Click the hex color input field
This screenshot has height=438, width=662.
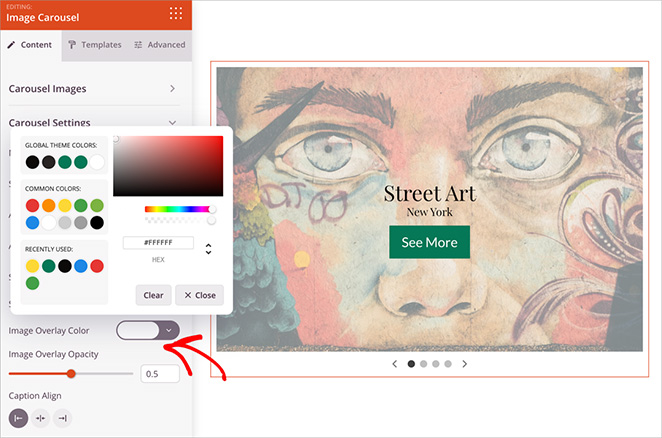(x=158, y=242)
